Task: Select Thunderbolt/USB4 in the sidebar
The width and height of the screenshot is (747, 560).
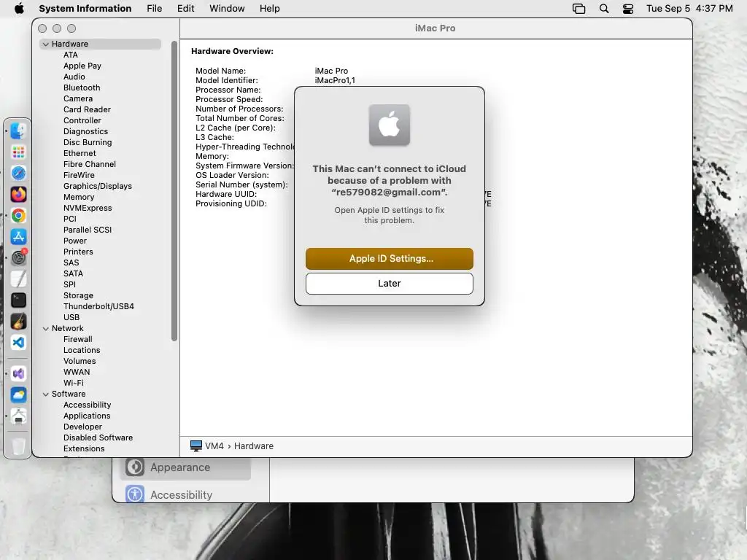Action: pos(98,307)
